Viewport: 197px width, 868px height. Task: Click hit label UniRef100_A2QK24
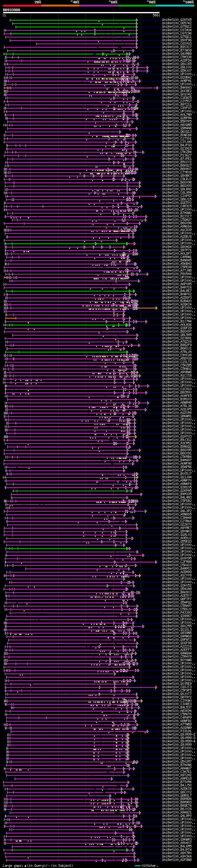177,304
